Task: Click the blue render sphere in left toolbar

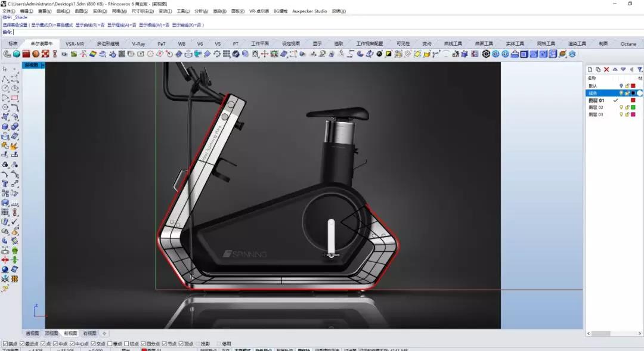Action: coord(5,269)
